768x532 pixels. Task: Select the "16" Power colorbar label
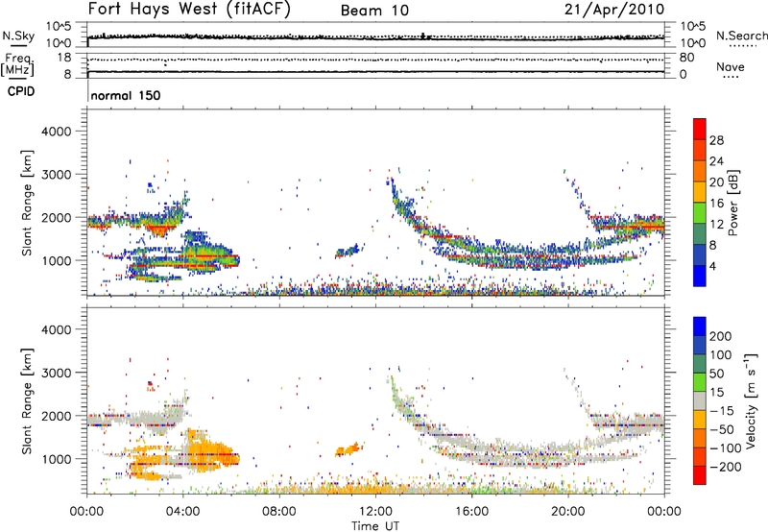click(716, 204)
